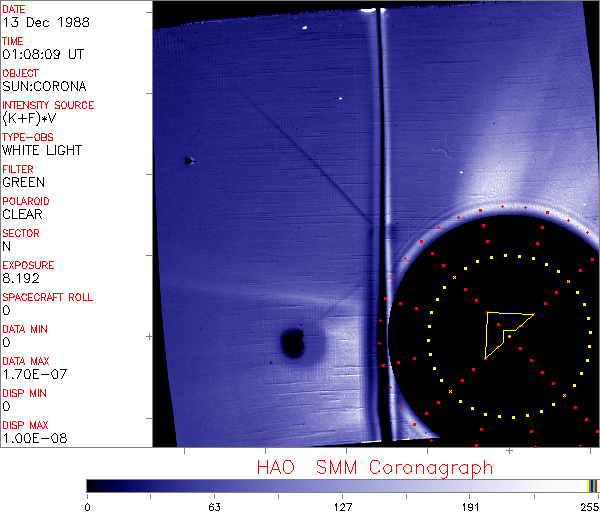Click the 191 tick label under the color bar
The image size is (600, 512).
pos(470,505)
